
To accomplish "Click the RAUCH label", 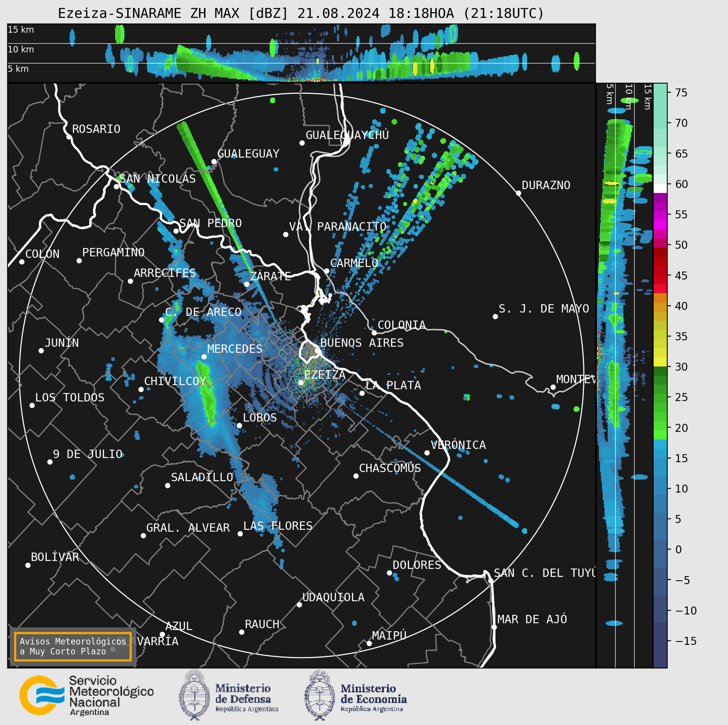I will [x=262, y=624].
